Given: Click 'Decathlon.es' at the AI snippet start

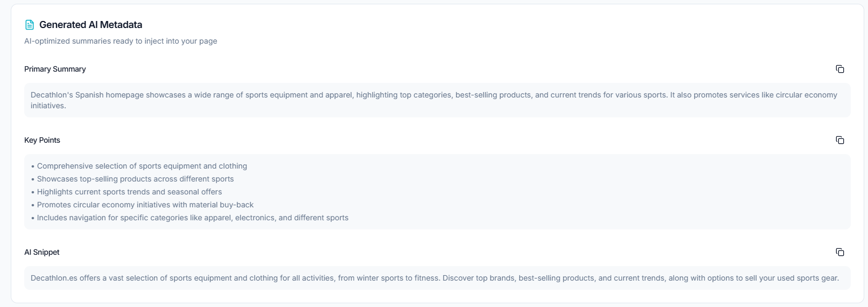Looking at the screenshot, I should pos(54,278).
